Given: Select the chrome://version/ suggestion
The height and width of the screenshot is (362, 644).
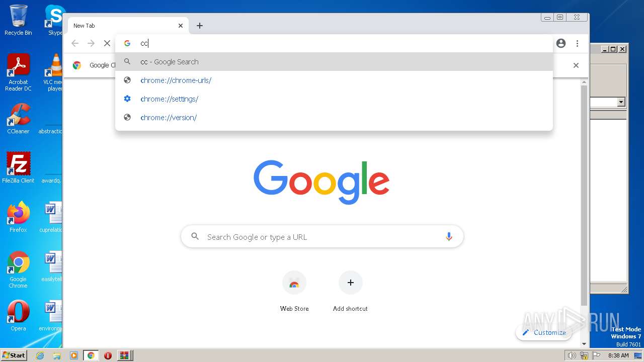Looking at the screenshot, I should 334,118.
